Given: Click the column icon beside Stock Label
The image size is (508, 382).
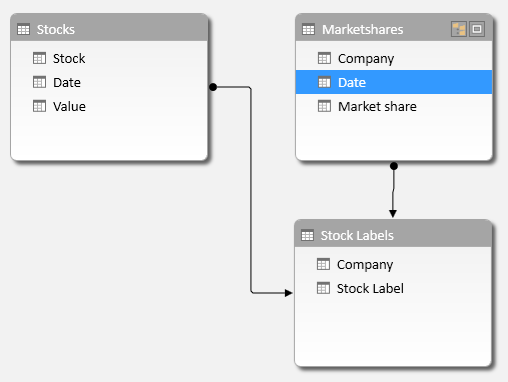Looking at the screenshot, I should 323,288.
